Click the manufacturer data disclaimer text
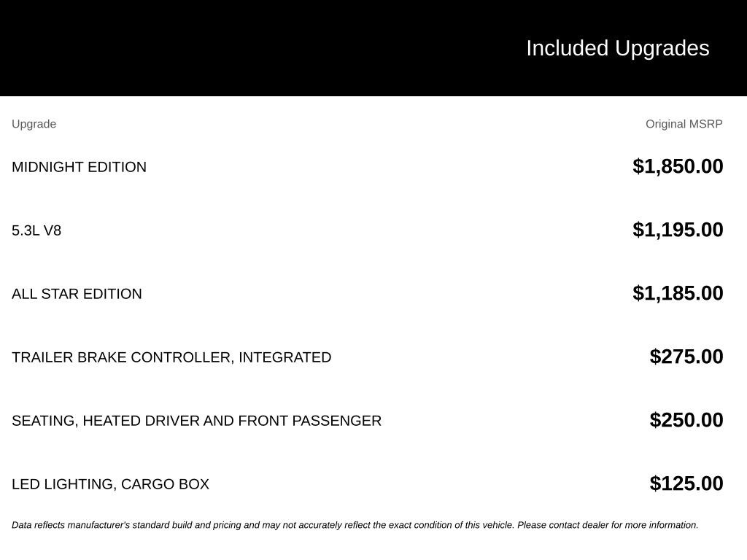 [355, 525]
